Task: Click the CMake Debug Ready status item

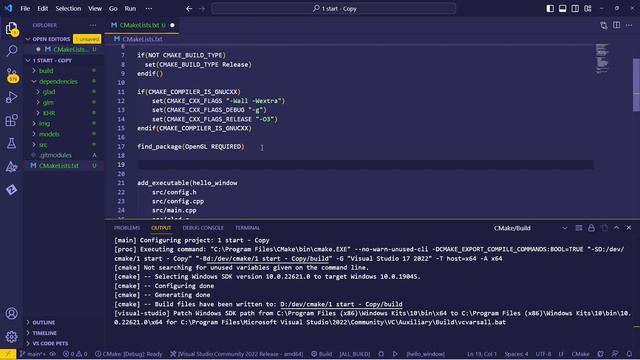Action: 129,354
